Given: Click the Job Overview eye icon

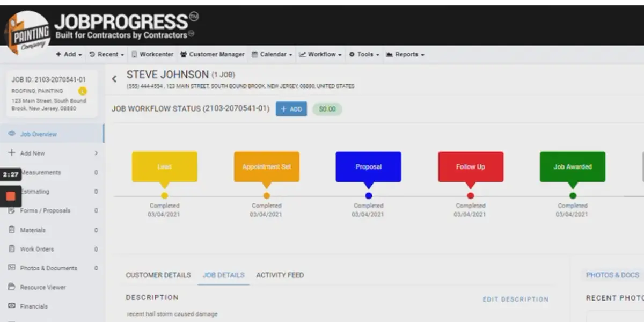Looking at the screenshot, I should click(x=12, y=134).
